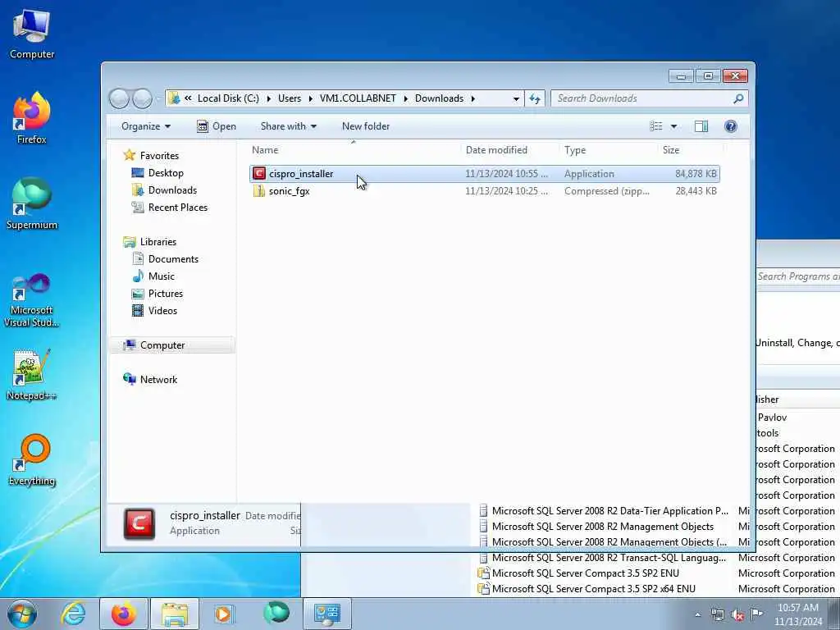The width and height of the screenshot is (840, 630).
Task: Show hidden tray icons arrow
Action: point(697,615)
